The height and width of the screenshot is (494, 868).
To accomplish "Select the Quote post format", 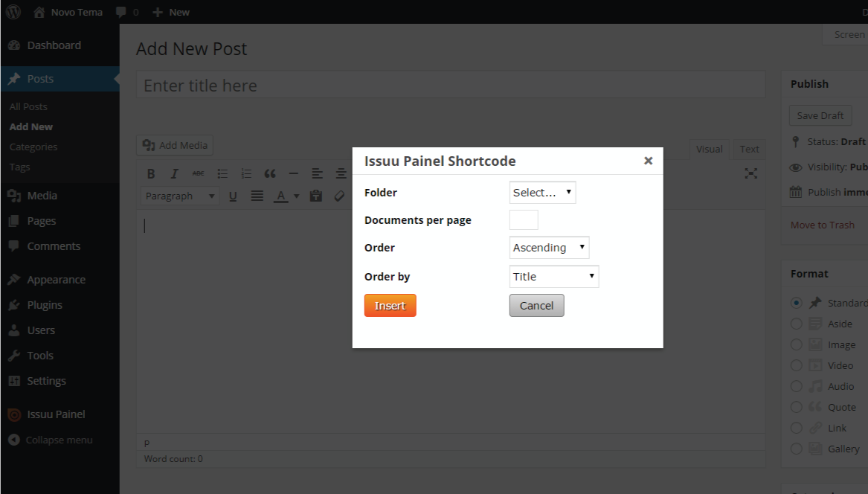I will pos(796,407).
